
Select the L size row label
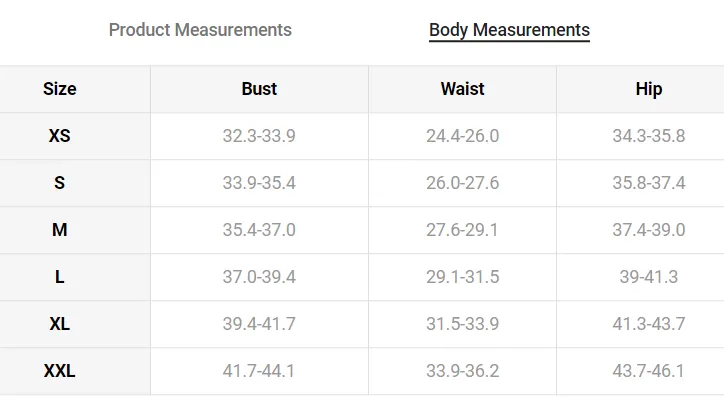[x=60, y=277]
